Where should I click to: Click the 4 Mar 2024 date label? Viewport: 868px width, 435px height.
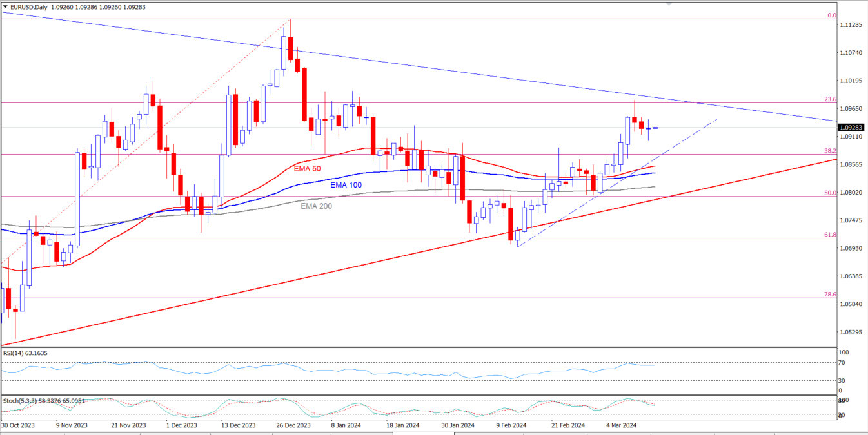click(622, 425)
